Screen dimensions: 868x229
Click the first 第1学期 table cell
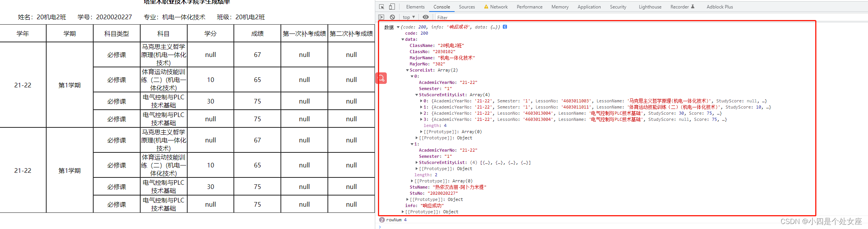coord(70,85)
